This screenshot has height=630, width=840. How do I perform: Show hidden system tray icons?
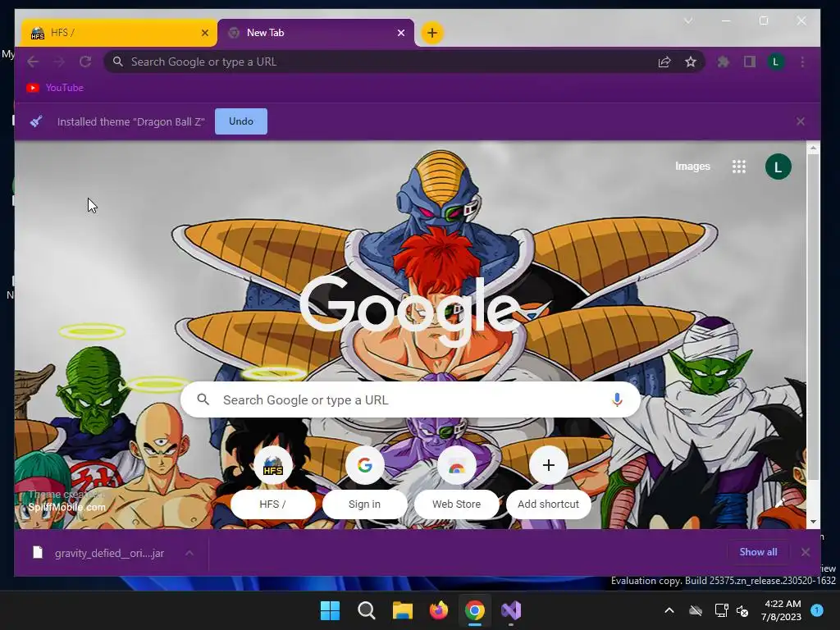click(669, 610)
